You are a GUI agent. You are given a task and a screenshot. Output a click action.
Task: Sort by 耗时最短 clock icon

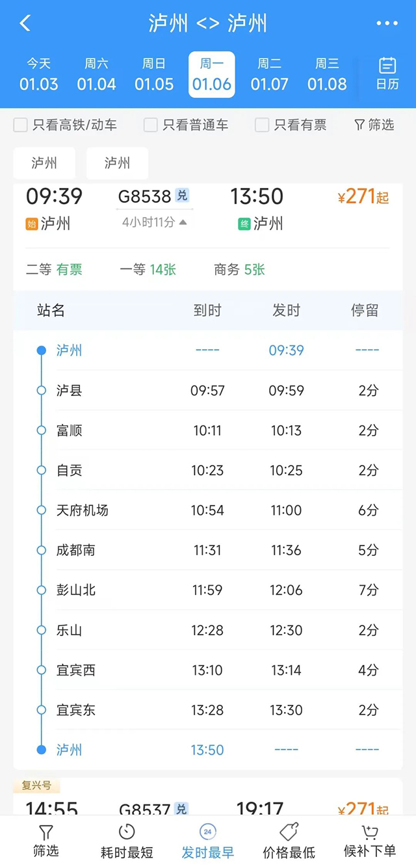(127, 832)
